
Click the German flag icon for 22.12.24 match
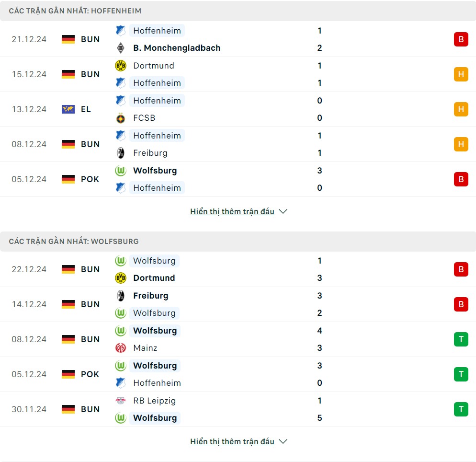(68, 269)
